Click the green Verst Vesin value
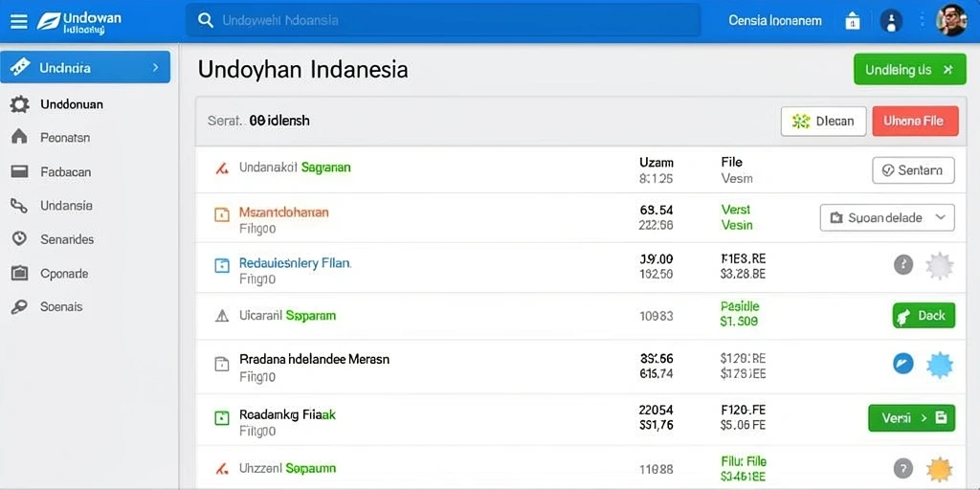980x490 pixels. pyautogui.click(x=736, y=217)
